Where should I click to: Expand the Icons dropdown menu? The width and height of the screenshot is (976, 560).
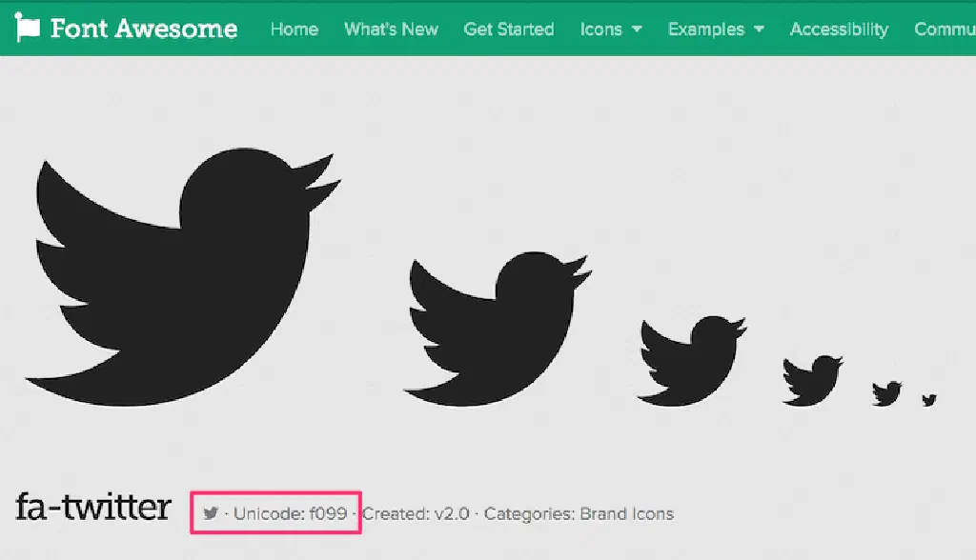point(610,30)
